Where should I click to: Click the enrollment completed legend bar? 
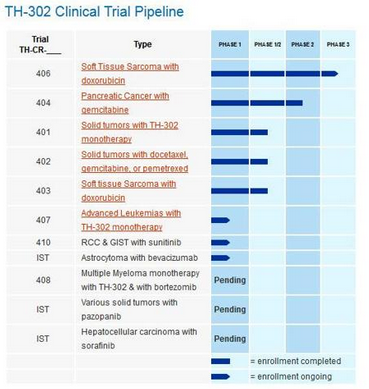click(x=220, y=361)
